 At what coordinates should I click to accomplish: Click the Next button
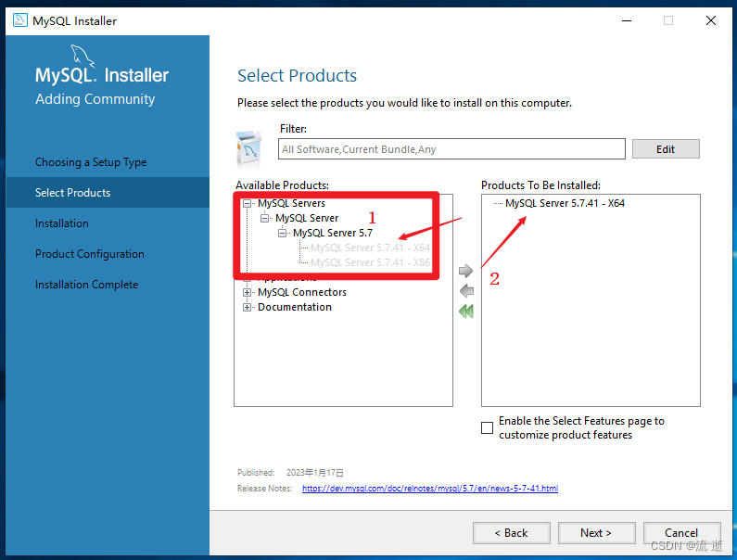[x=596, y=533]
